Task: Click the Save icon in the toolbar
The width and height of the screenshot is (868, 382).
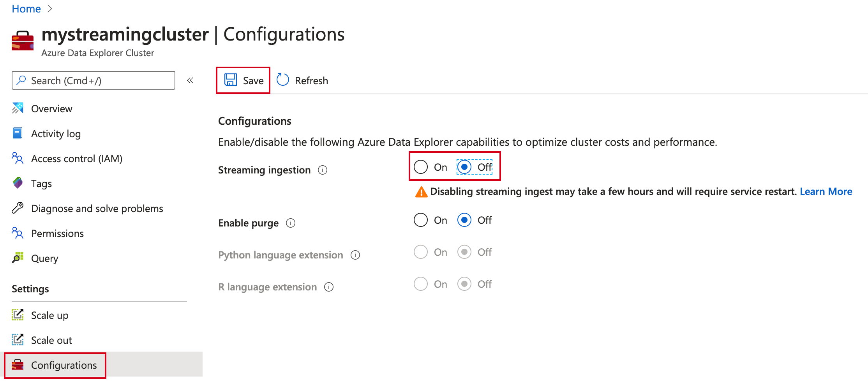Action: point(231,80)
